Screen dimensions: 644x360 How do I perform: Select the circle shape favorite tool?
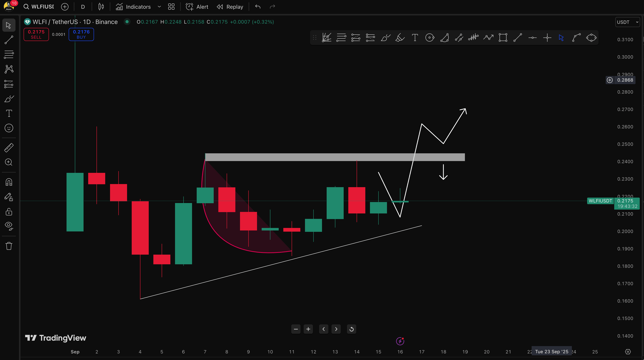430,38
